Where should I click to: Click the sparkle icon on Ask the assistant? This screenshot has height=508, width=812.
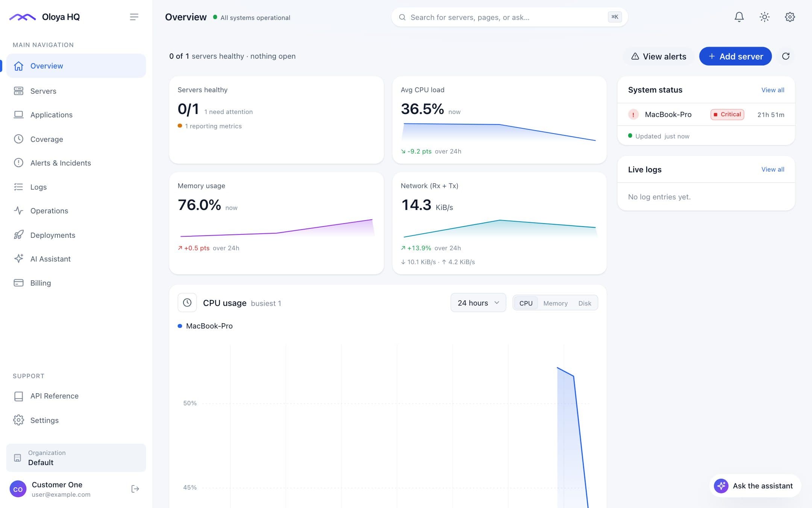tap(721, 486)
